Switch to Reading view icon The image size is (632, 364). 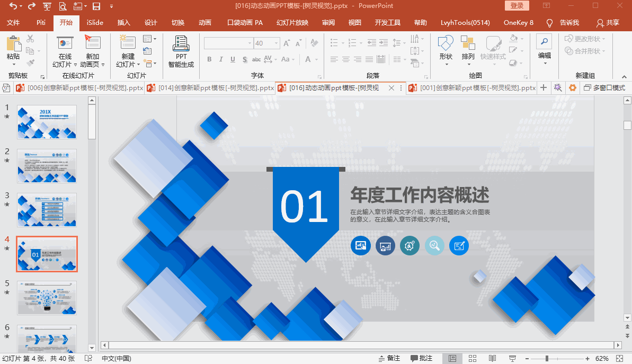492,358
